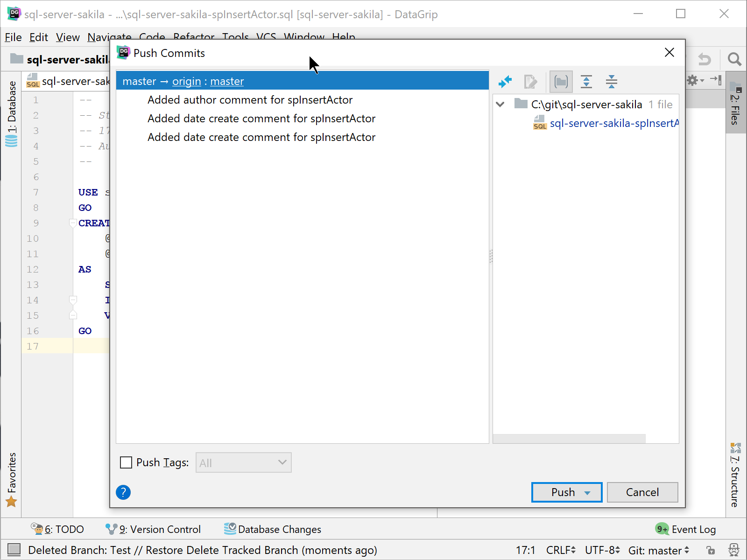Open the help question mark icon
The image size is (747, 560).
tap(123, 492)
